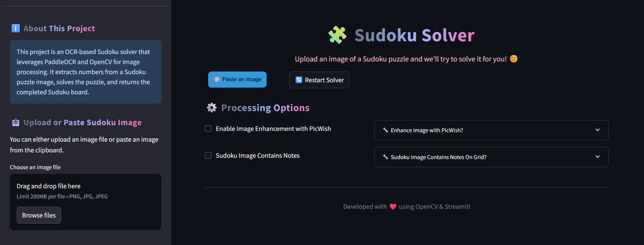The height and width of the screenshot is (245, 644).
Task: Enable Image Enhancement with PicWish
Action: click(208, 129)
